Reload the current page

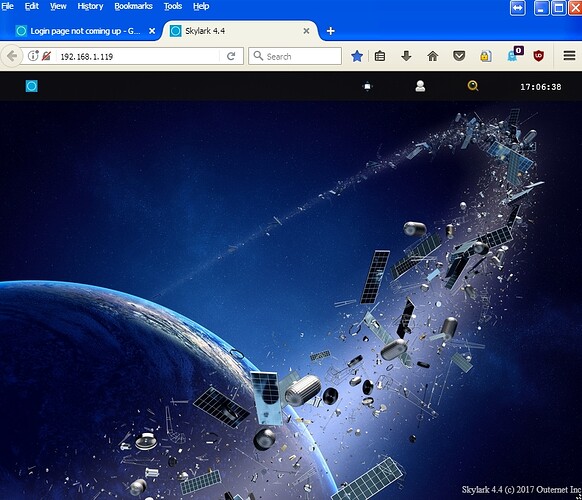tap(231, 56)
